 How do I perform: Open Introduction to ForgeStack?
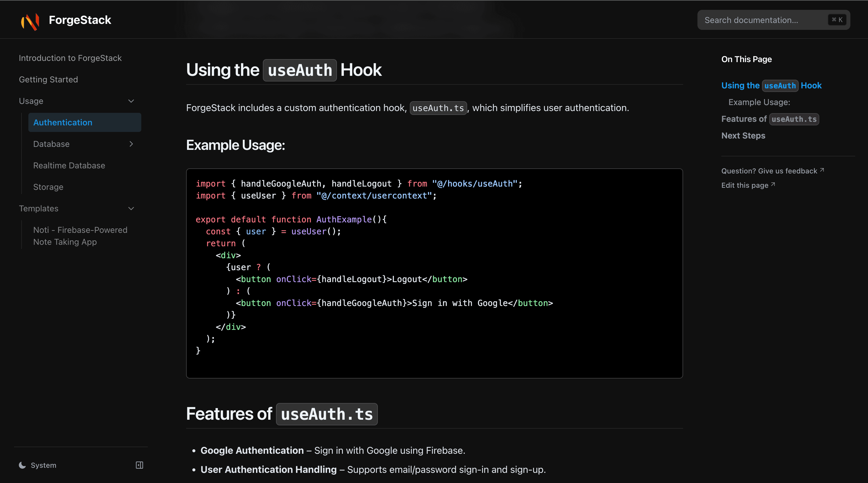[70, 58]
